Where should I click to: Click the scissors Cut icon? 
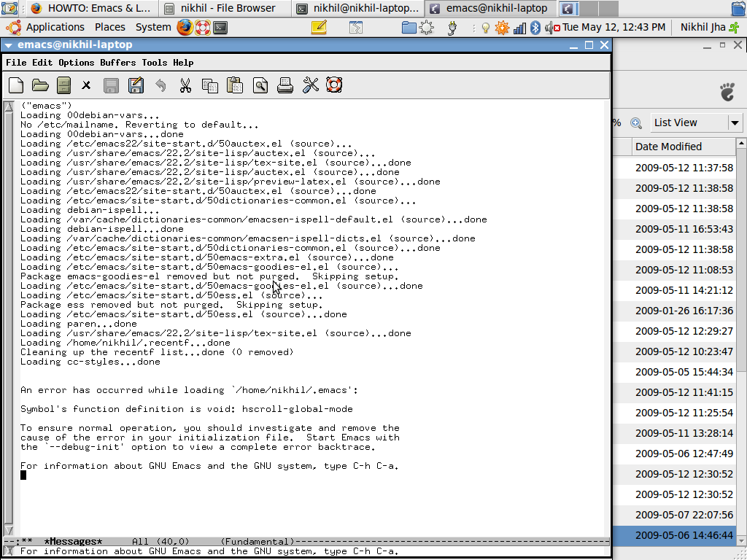coord(185,85)
